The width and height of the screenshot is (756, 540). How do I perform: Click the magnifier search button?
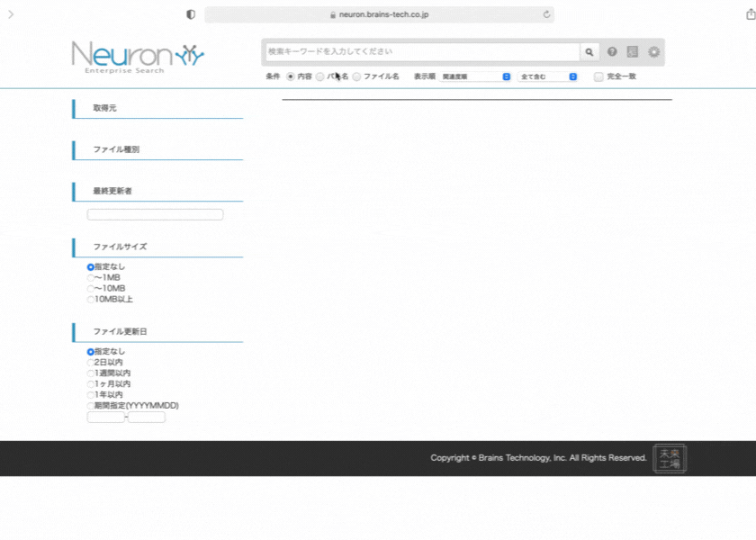pyautogui.click(x=589, y=52)
